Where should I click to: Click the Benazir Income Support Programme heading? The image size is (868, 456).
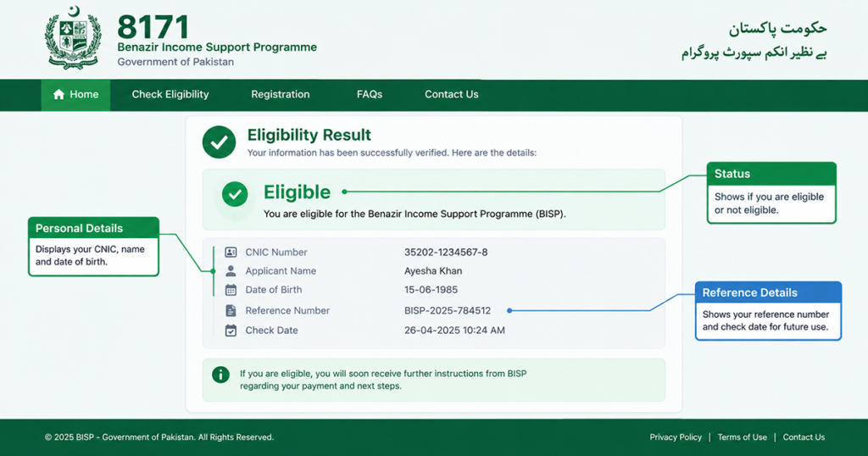[x=217, y=47]
